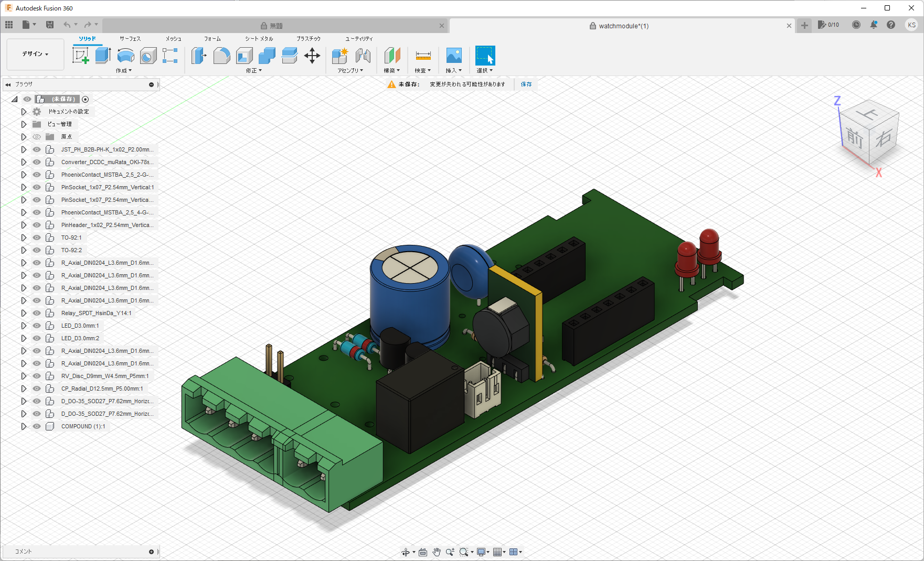Image resolution: width=924 pixels, height=561 pixels.
Task: Switch to the サーフェス ribbon tab
Action: coord(130,39)
